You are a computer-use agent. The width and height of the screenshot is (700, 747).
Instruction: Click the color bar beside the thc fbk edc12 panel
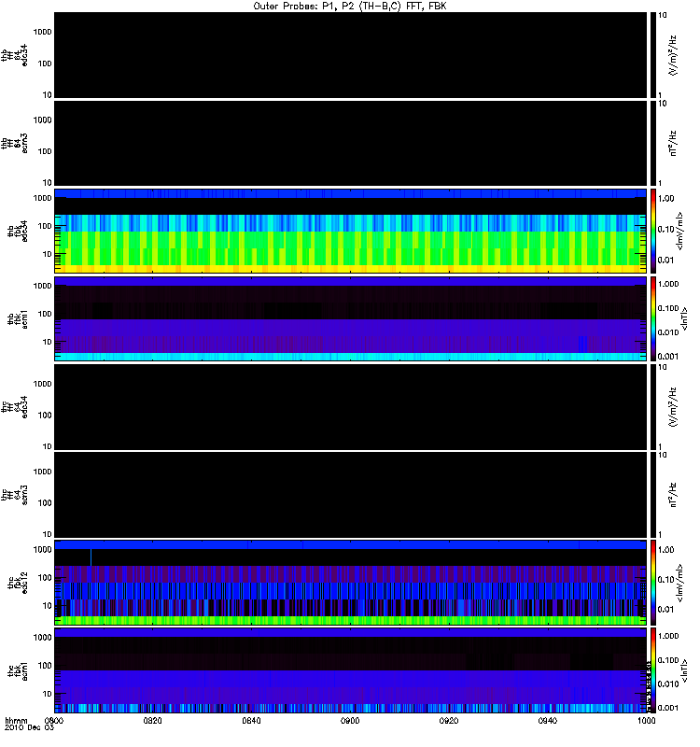tap(653, 583)
